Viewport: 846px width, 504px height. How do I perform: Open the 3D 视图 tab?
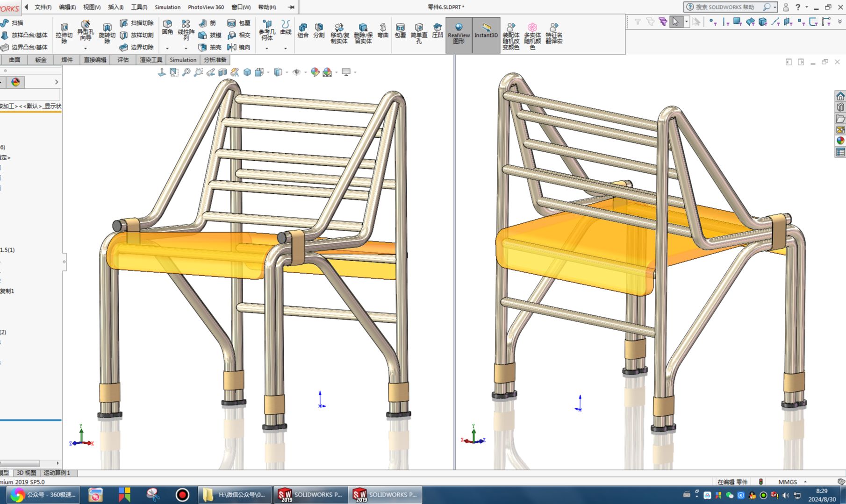click(26, 473)
